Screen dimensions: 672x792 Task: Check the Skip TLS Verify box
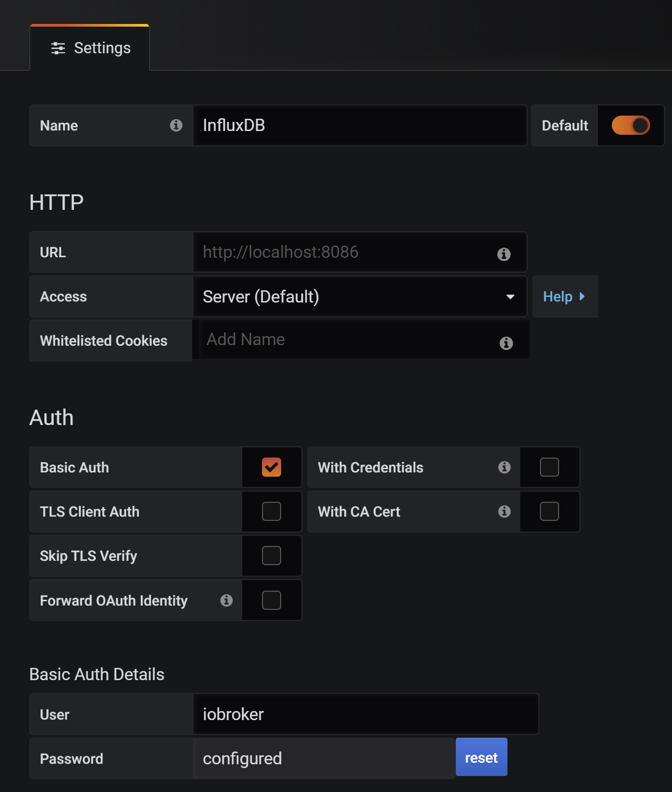(x=272, y=556)
